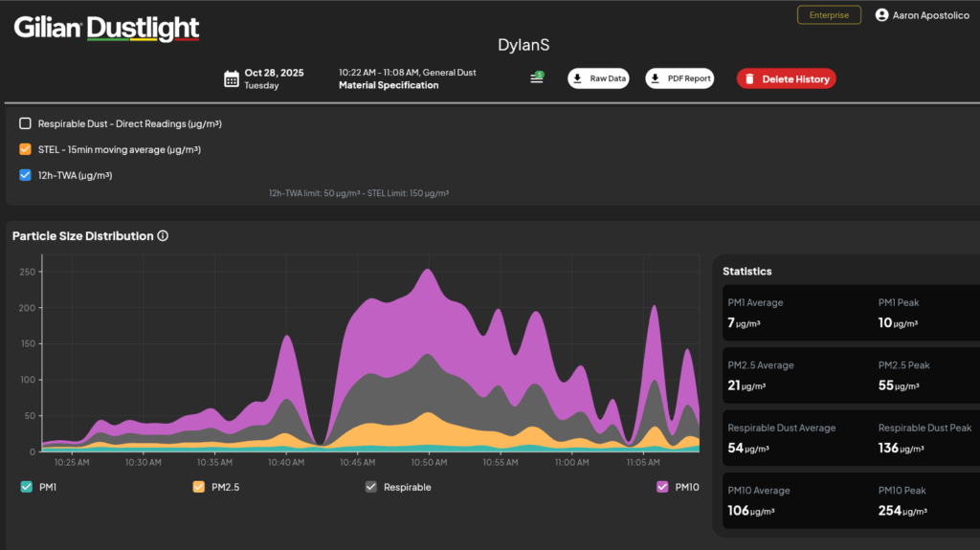980x550 pixels.
Task: Open the session list menu icon
Action: tap(537, 77)
